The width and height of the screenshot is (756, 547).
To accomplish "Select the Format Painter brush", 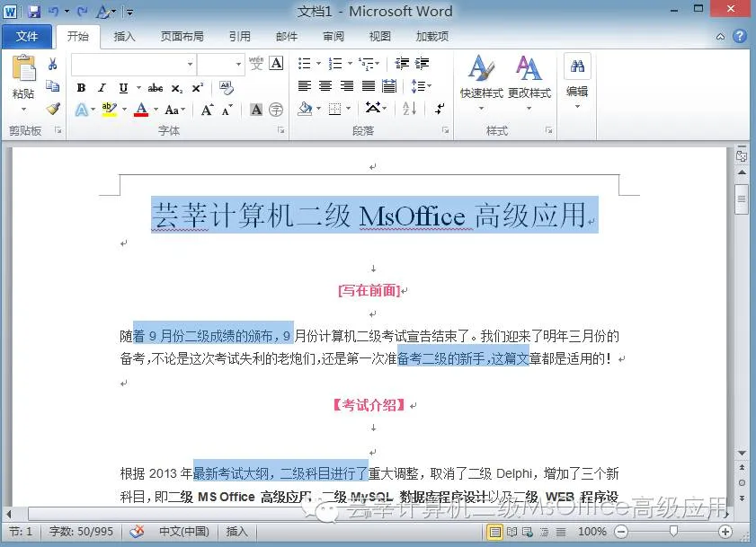I will [x=53, y=109].
